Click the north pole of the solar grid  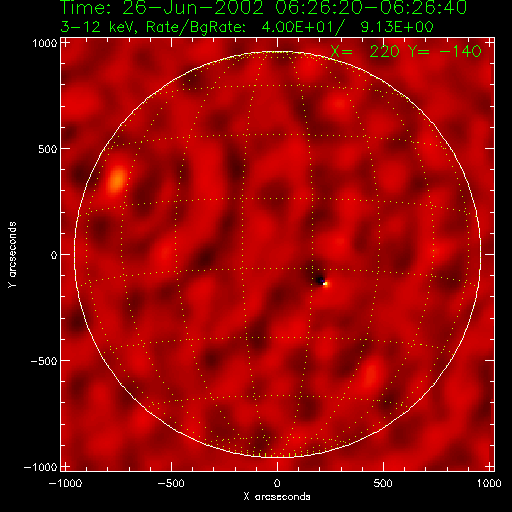[277, 52]
